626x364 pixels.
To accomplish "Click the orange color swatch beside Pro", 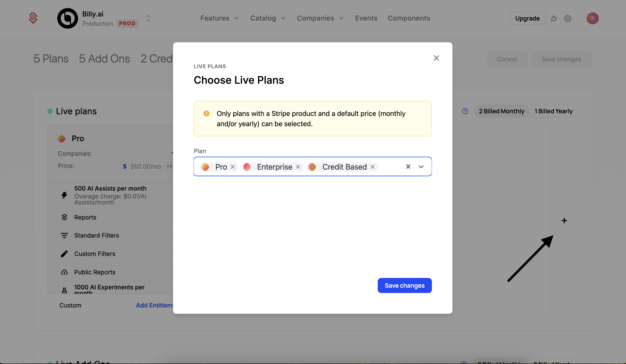I will tap(61, 138).
